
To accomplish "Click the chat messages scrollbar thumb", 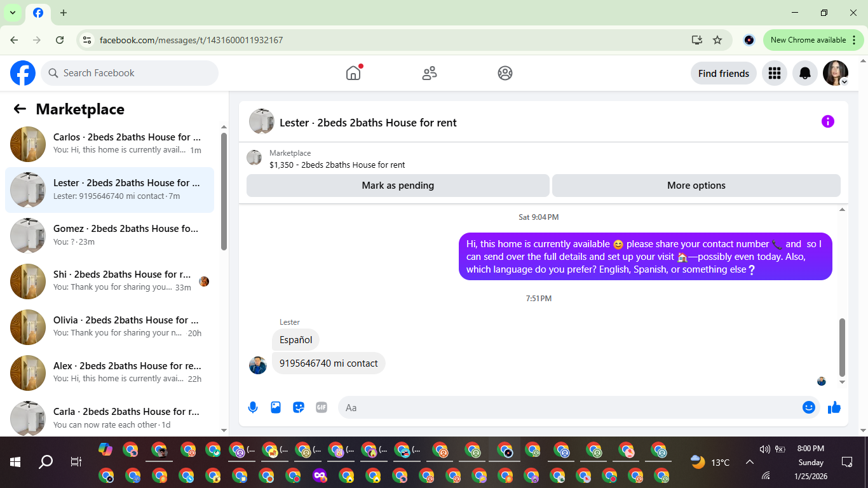I will (843, 348).
